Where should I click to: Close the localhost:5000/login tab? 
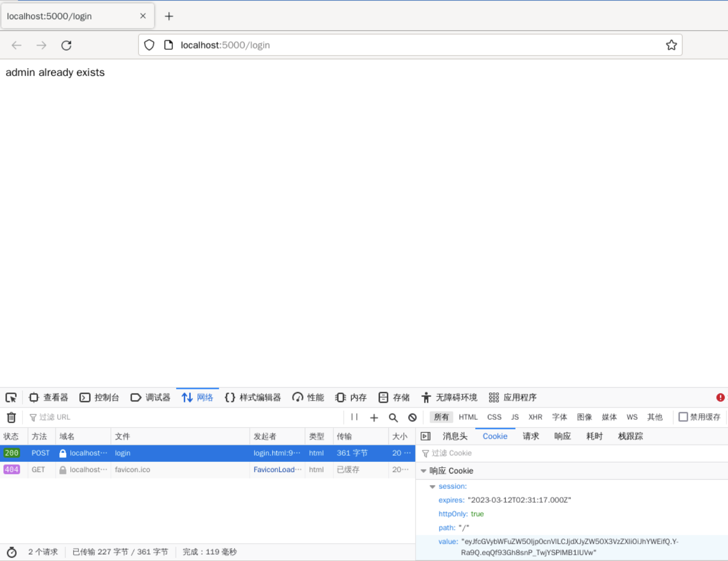tap(143, 16)
